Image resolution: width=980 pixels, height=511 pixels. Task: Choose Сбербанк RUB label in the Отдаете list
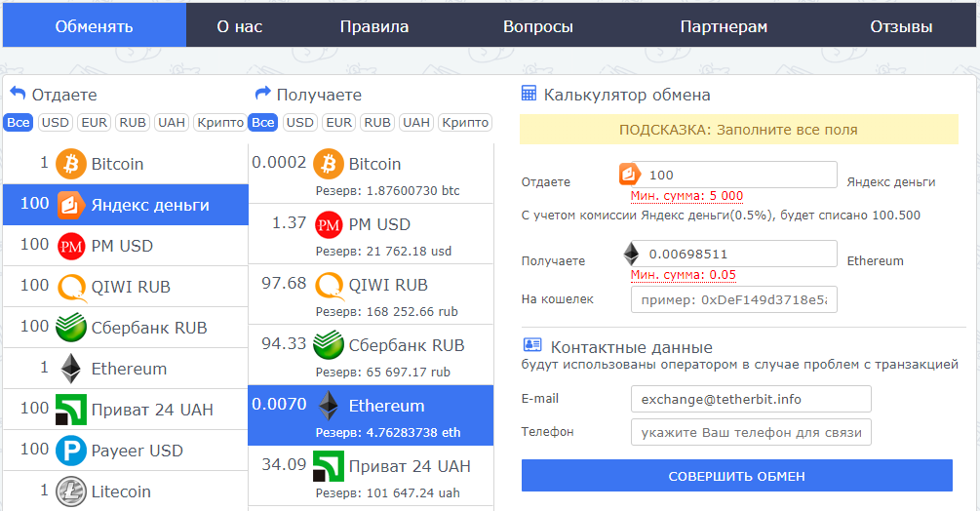[x=149, y=328]
